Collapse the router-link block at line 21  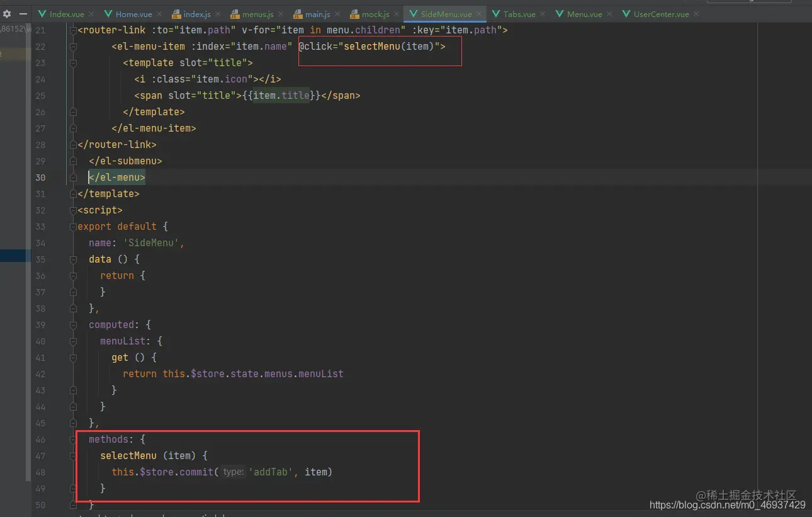73,30
